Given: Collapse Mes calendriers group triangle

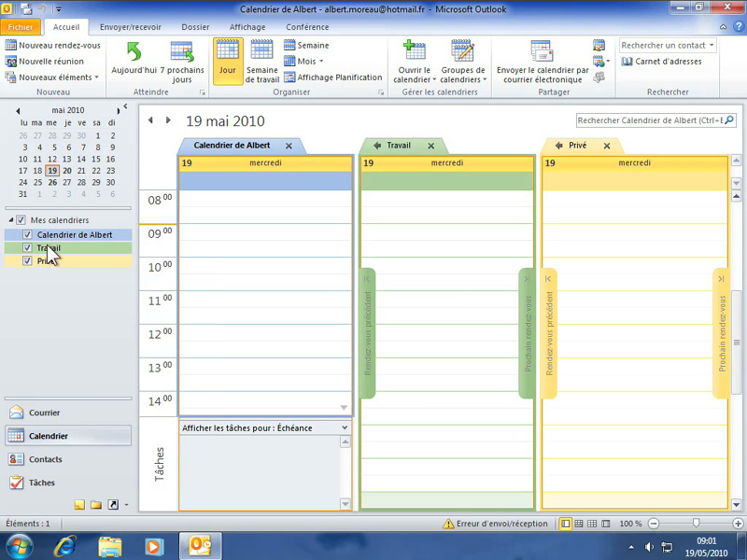Looking at the screenshot, I should [10, 220].
